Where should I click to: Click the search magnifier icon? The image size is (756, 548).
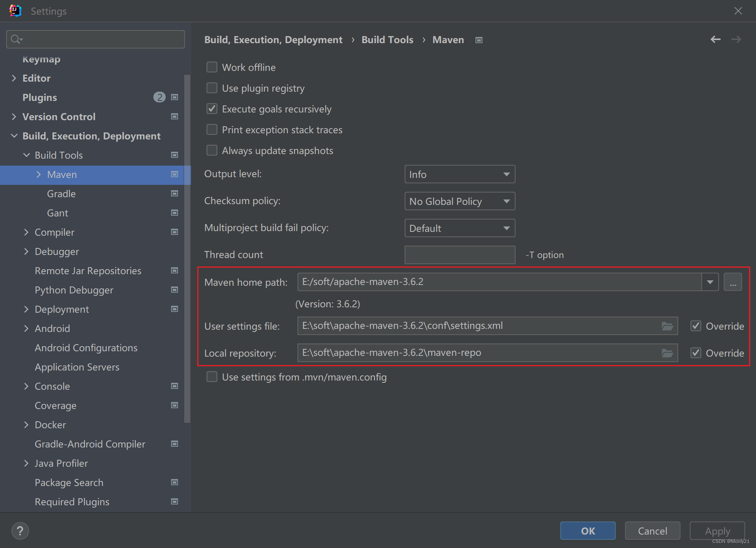coord(16,39)
